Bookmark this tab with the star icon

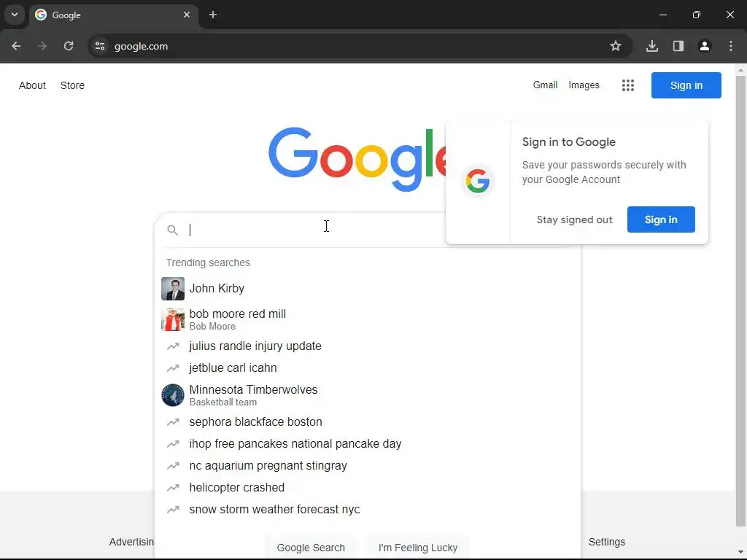(616, 46)
